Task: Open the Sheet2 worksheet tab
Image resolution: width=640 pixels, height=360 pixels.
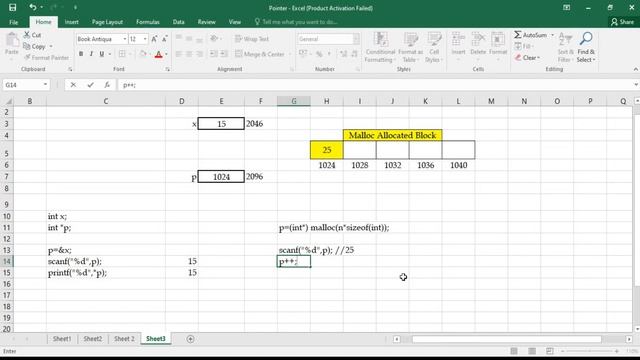Action: click(93, 339)
